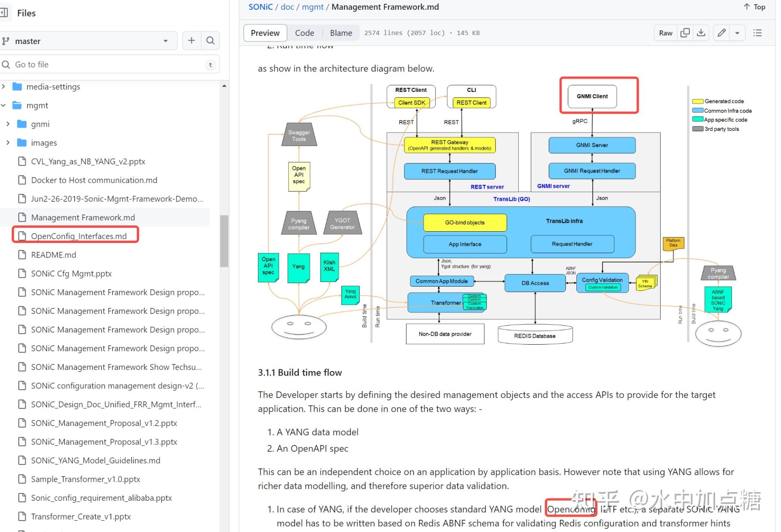Expand the gnmi folder
This screenshot has height=532, width=781.
8,124
